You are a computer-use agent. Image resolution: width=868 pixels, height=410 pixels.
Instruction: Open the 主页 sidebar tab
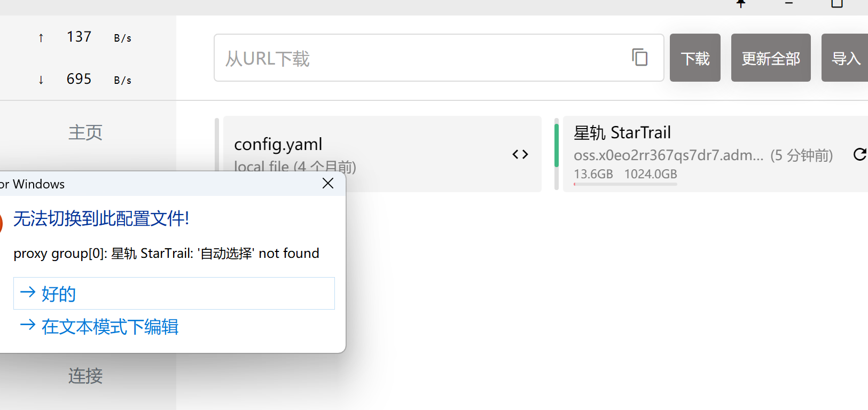(85, 132)
